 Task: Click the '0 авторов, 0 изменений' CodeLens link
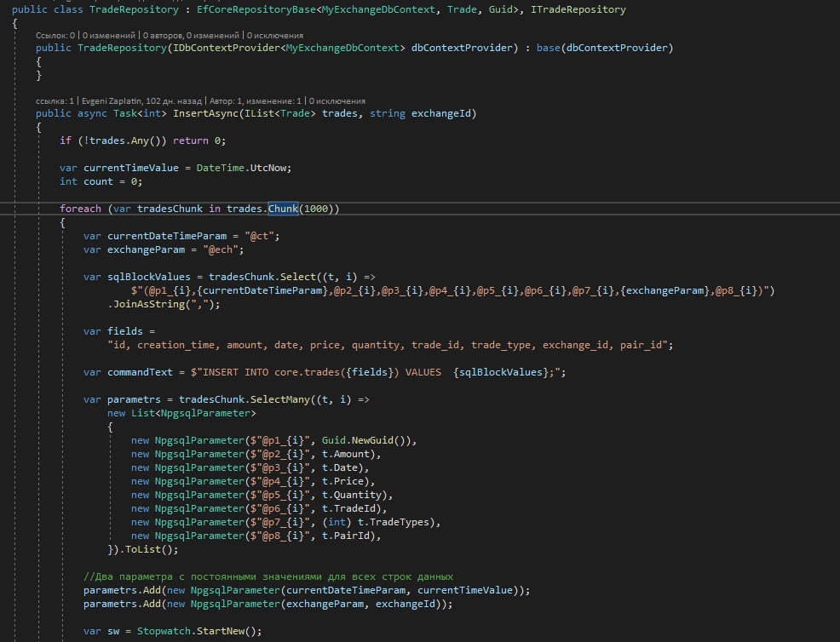(x=191, y=36)
